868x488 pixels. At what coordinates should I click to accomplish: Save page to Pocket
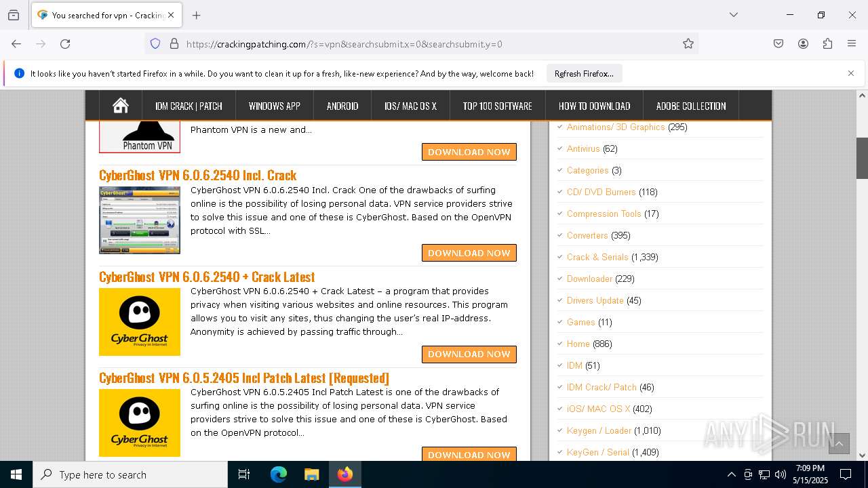[778, 44]
